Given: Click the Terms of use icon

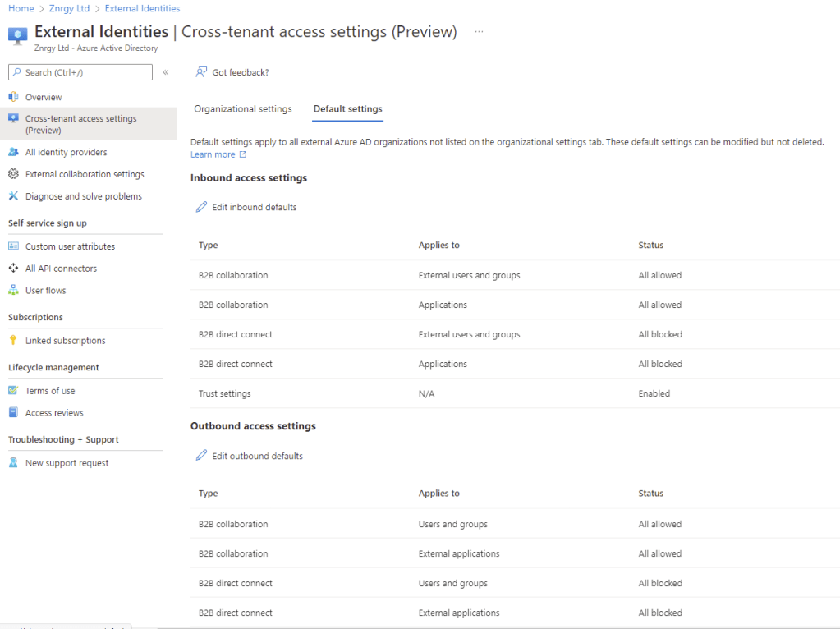Looking at the screenshot, I should pyautogui.click(x=13, y=391).
